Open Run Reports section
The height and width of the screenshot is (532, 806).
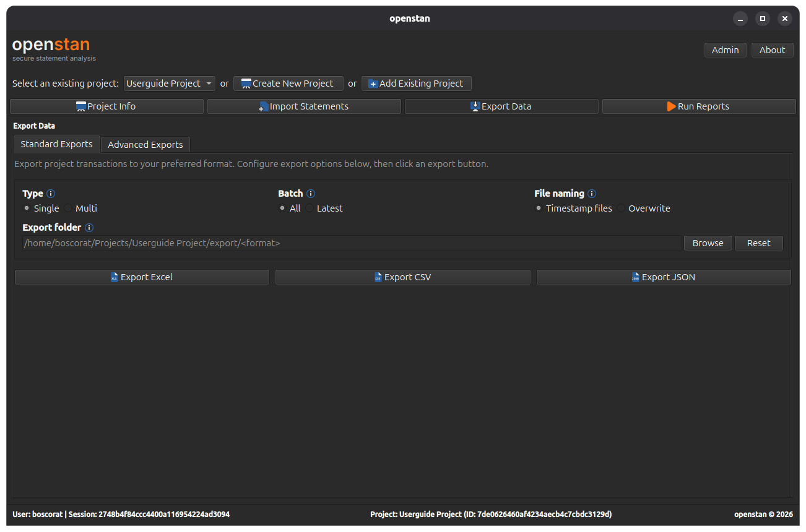[x=699, y=106]
